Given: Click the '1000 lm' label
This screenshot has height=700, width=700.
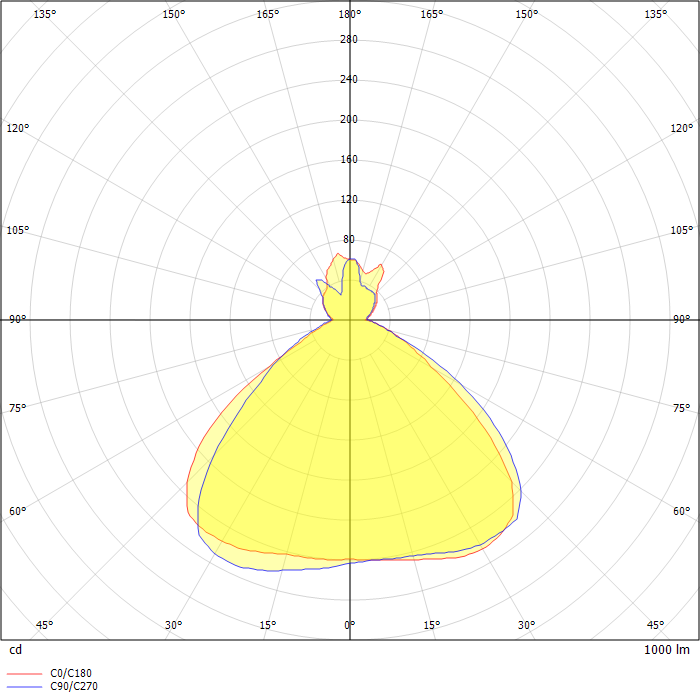Looking at the screenshot, I should pos(667,650).
